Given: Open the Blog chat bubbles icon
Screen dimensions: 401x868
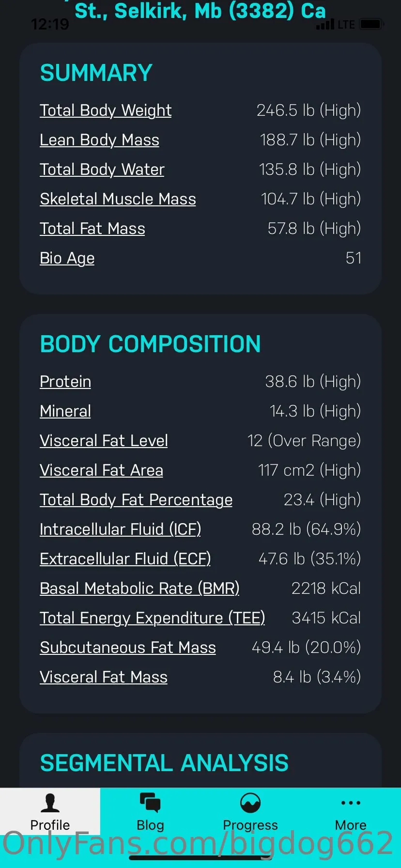Looking at the screenshot, I should 150,803.
